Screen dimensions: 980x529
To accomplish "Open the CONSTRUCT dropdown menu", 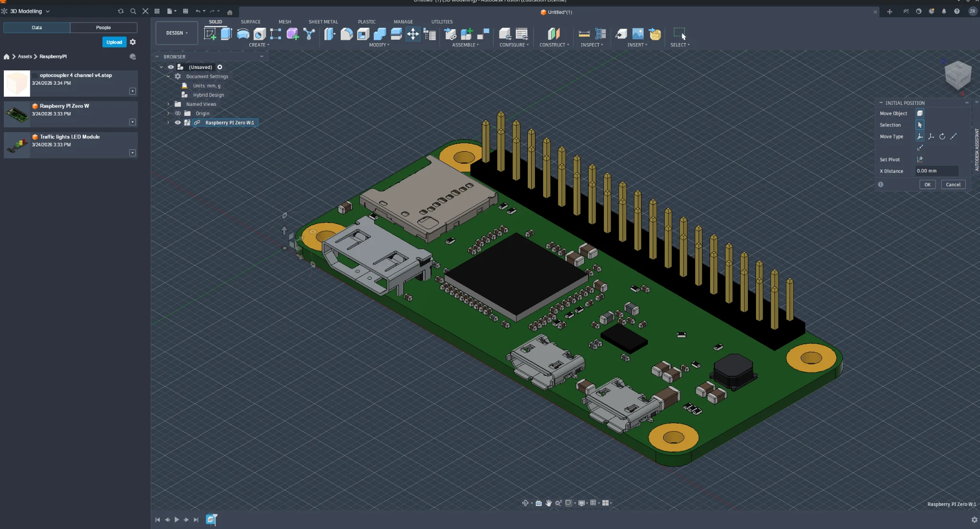I will click(x=554, y=45).
